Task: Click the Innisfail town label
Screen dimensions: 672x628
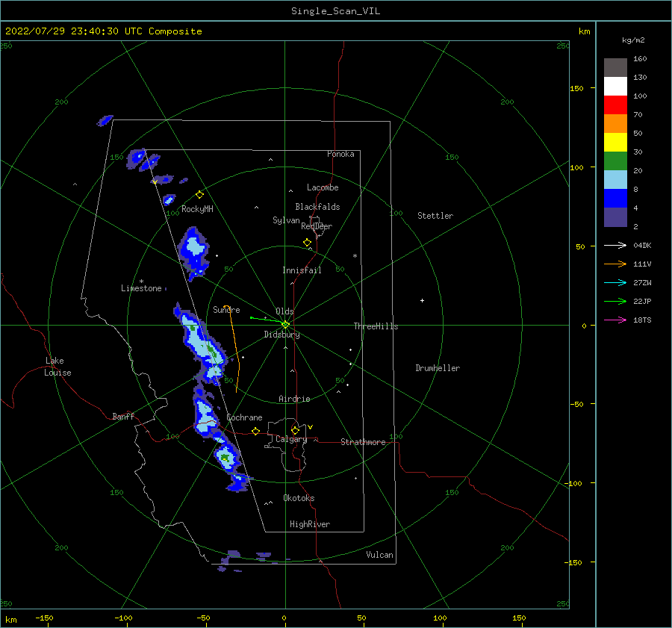Action: point(302,270)
